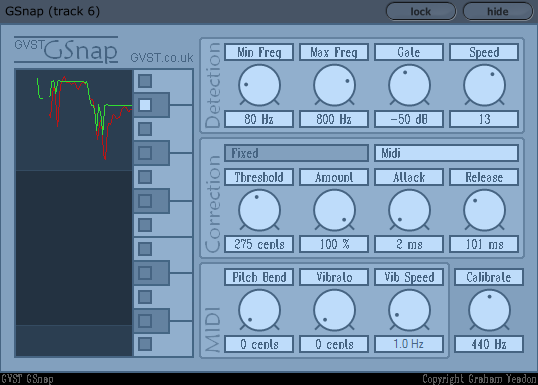
Task: Adjust the Threshold knob
Action: (x=259, y=210)
